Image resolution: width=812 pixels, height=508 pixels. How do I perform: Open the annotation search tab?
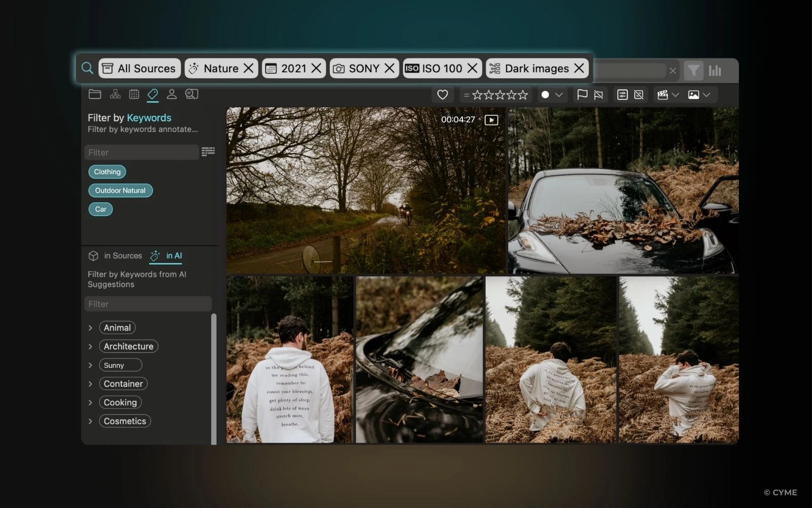pos(192,94)
